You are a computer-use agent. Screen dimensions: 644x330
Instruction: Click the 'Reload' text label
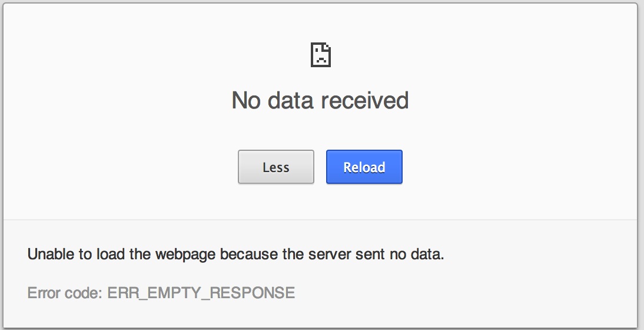364,167
